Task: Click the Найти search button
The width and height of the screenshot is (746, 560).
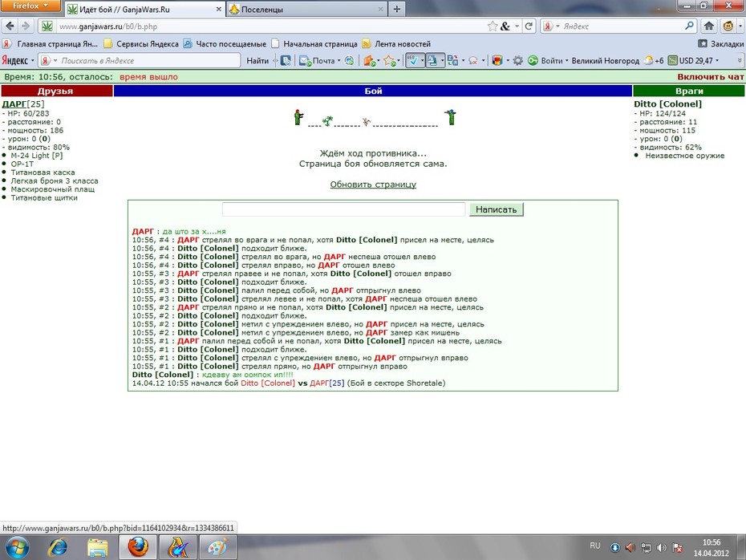Action: tap(257, 60)
